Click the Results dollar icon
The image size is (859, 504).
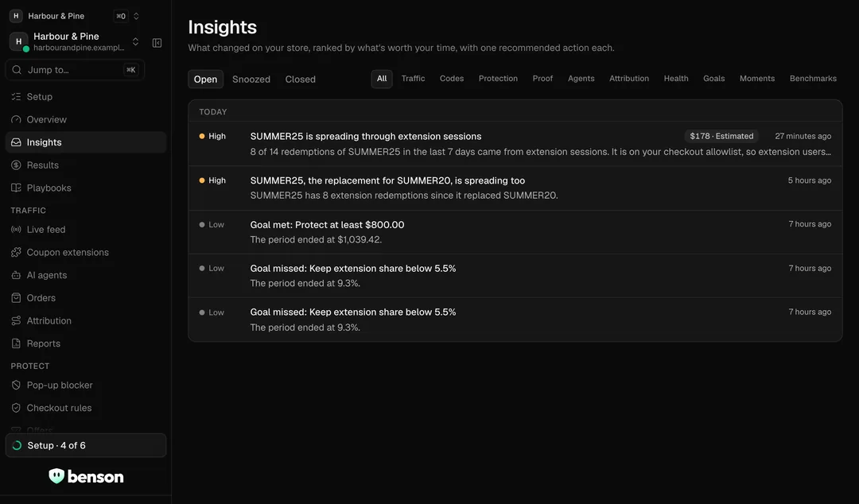click(x=16, y=165)
